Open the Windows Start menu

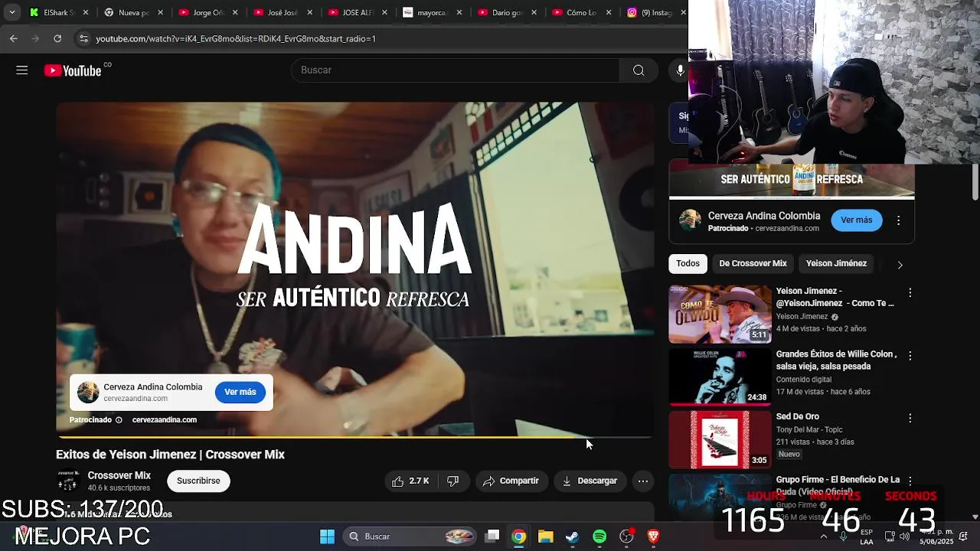coord(327,536)
